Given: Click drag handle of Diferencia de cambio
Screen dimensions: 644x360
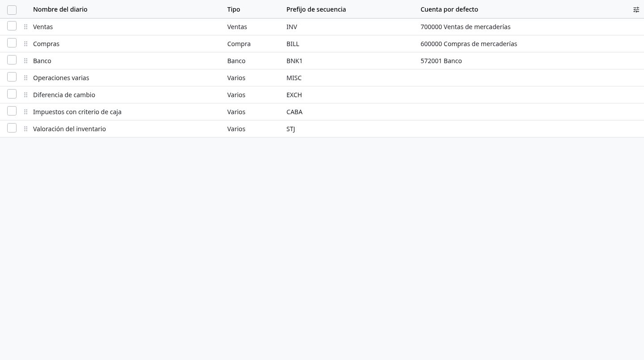Looking at the screenshot, I should [x=25, y=95].
